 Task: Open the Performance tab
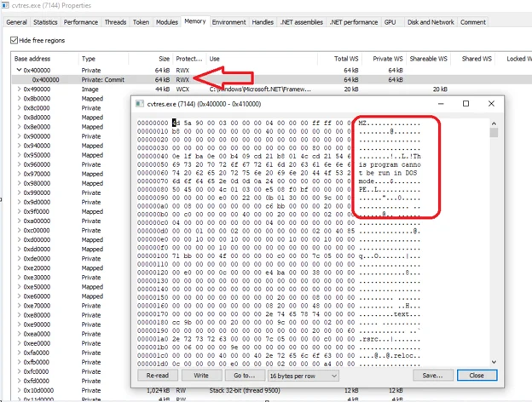click(x=81, y=22)
